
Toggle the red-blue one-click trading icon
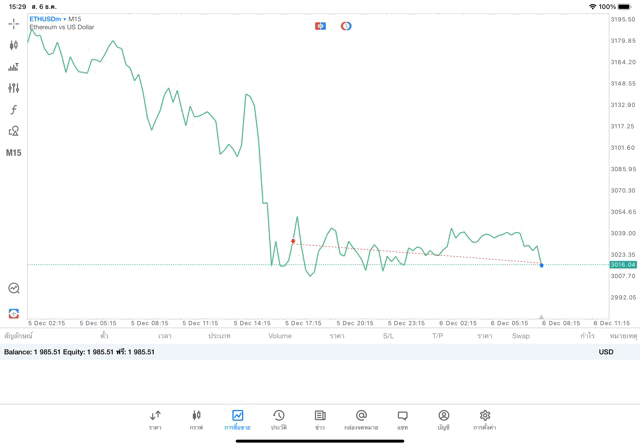(x=320, y=26)
